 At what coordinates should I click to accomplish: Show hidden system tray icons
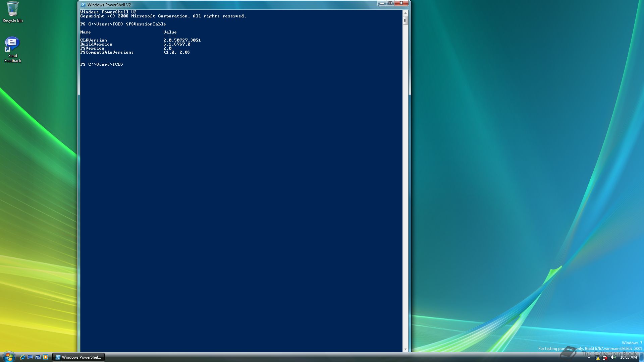pos(589,358)
